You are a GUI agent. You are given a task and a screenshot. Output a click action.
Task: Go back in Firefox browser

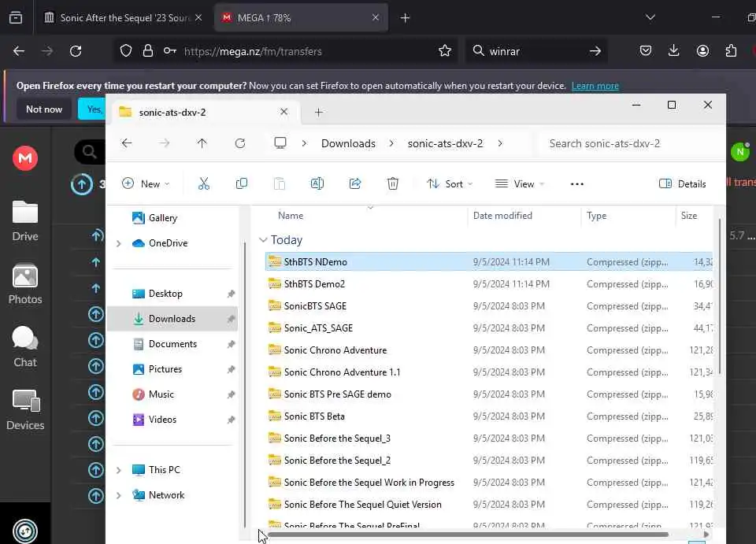coord(19,51)
